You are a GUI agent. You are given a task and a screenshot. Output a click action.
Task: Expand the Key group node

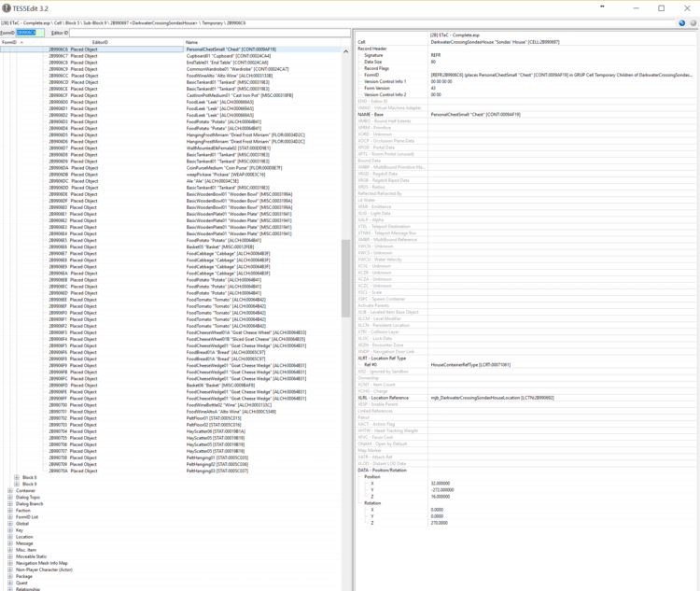(10, 530)
